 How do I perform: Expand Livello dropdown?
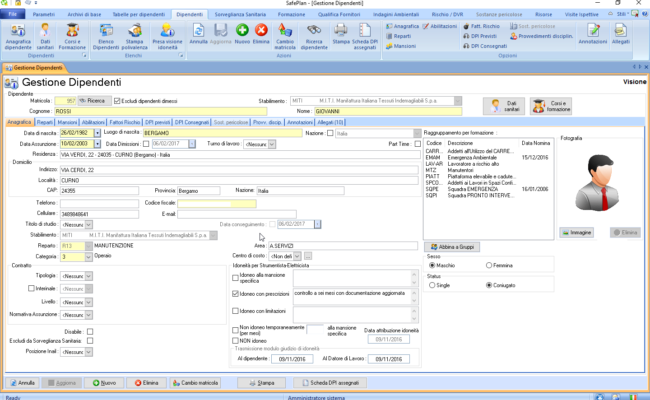pos(88,302)
